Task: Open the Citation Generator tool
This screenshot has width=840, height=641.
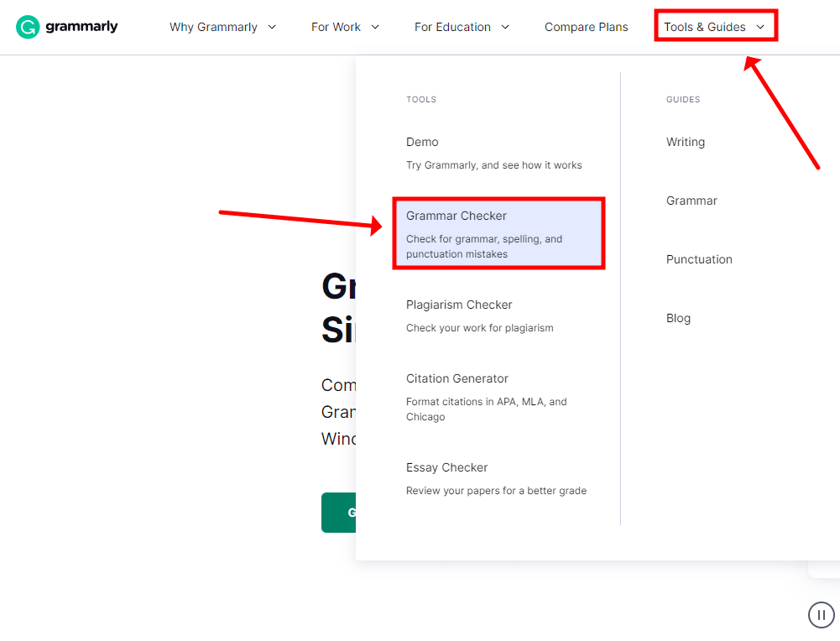Action: 457,378
